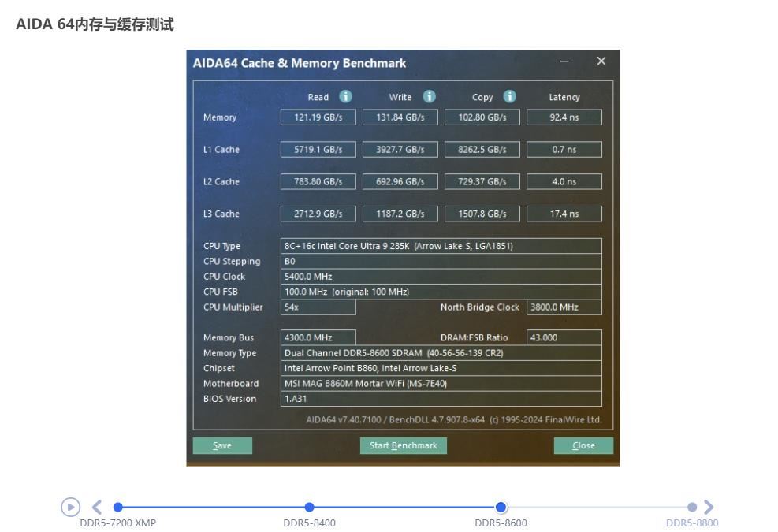Click Memory Bus 4300.0 MHz field
778x532 pixels.
click(x=318, y=337)
